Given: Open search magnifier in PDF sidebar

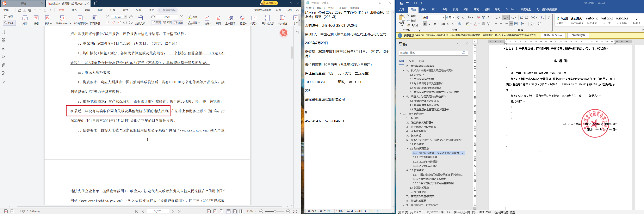Looking at the screenshot, I should pos(3,57).
